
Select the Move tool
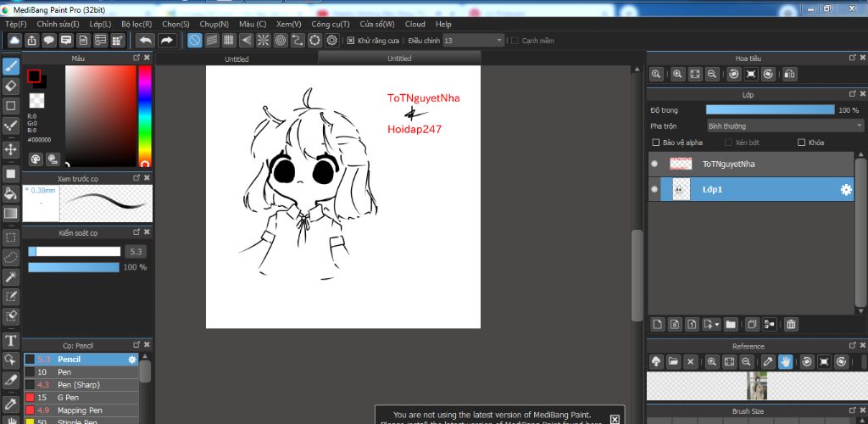(11, 149)
